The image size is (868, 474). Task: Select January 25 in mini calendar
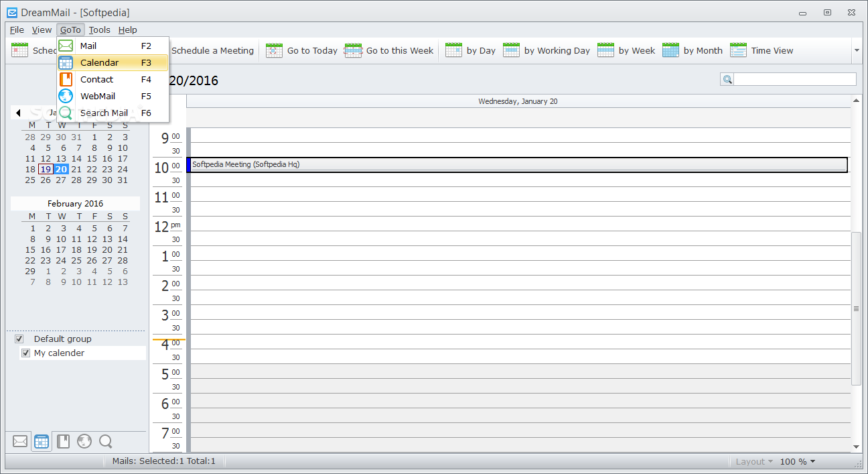pos(30,180)
